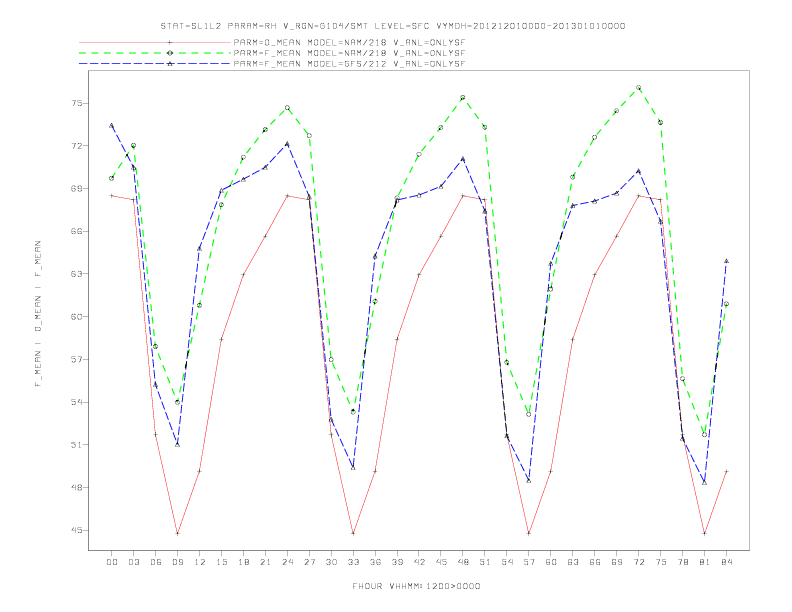Screen dimensions: 792x612
Task: Click the chart title starting with STAT=SL1L2
Action: tap(392, 26)
